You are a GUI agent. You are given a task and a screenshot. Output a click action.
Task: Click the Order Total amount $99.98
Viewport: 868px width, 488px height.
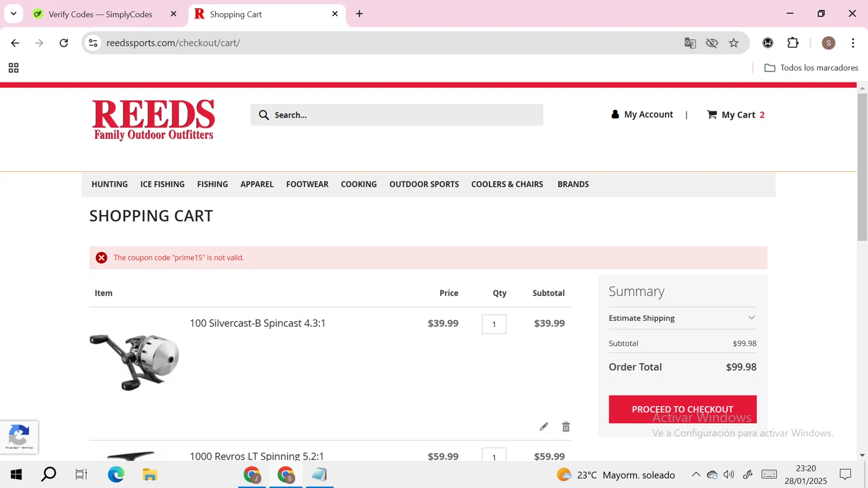[741, 367]
